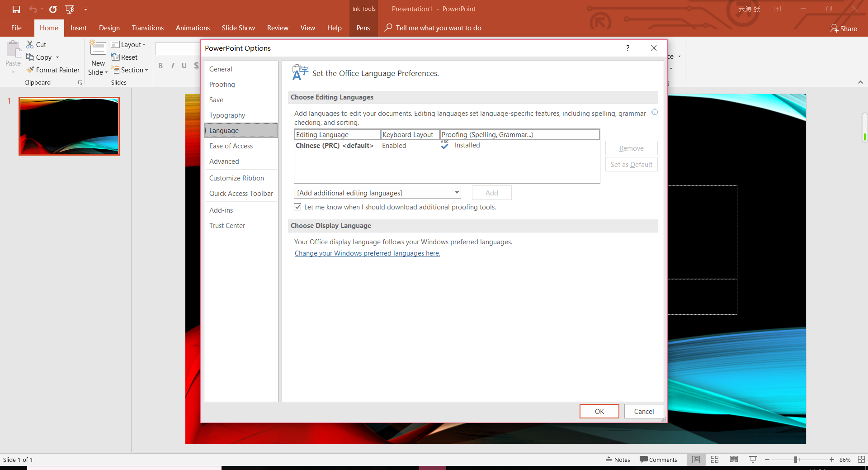Click the Share button
868x470 pixels.
click(x=844, y=28)
